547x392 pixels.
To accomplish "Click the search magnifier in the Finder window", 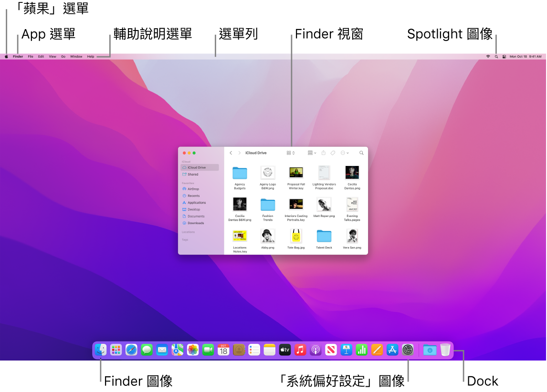I will (361, 153).
